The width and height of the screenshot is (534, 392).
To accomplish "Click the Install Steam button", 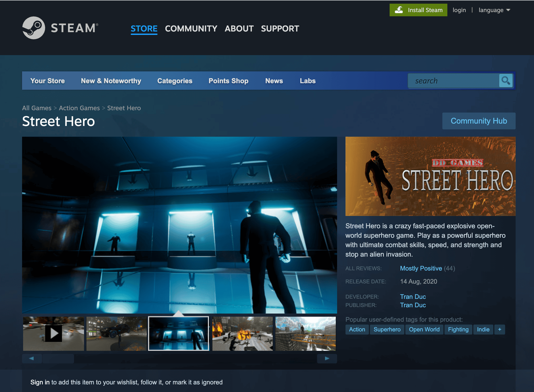I will (x=418, y=10).
